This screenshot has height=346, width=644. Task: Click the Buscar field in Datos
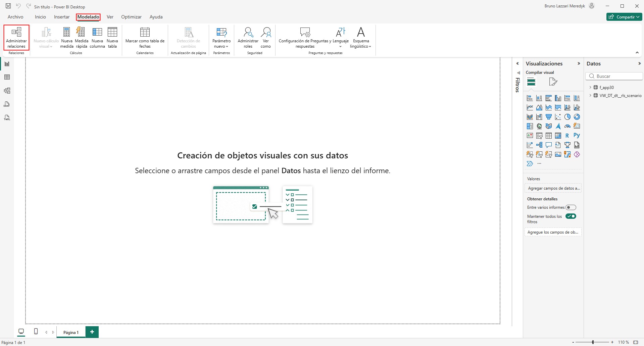[x=614, y=76]
